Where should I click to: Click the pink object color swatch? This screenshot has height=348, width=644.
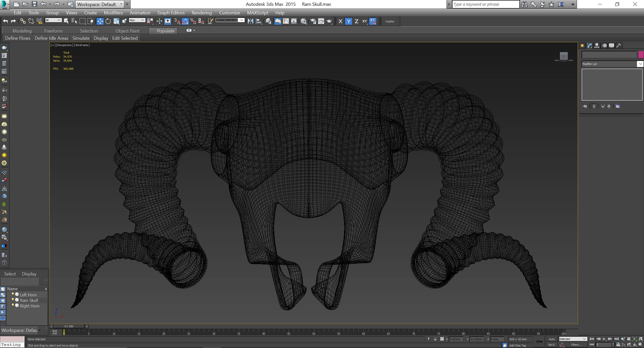click(x=641, y=55)
